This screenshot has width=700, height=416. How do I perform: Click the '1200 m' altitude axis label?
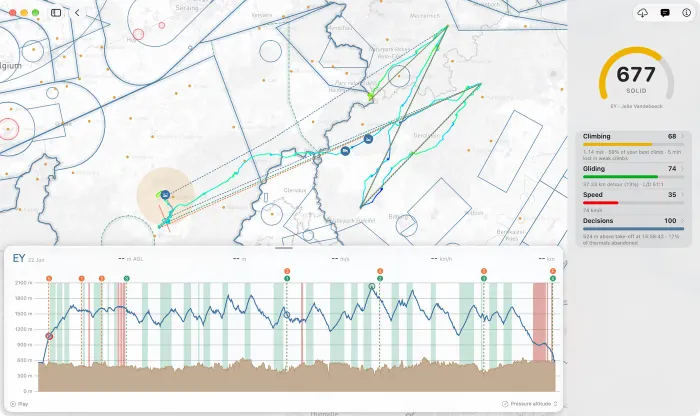click(24, 329)
